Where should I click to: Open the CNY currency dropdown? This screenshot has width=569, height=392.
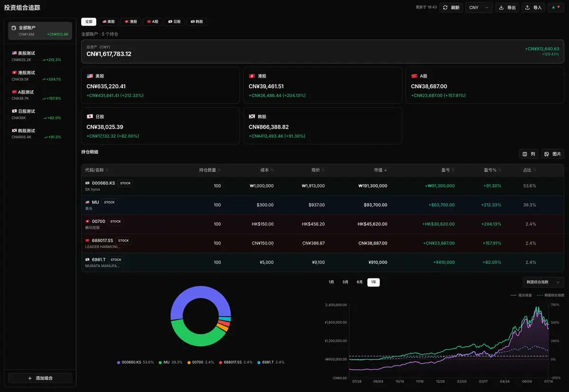(479, 8)
